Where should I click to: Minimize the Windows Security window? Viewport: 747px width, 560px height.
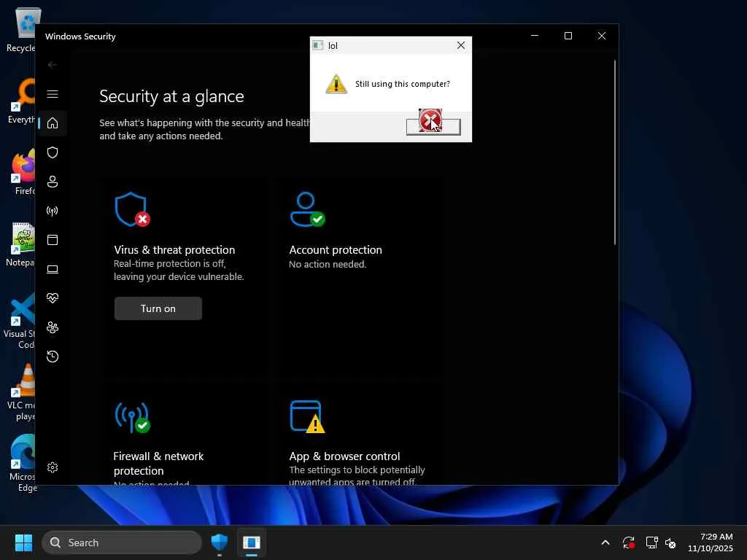coord(535,36)
